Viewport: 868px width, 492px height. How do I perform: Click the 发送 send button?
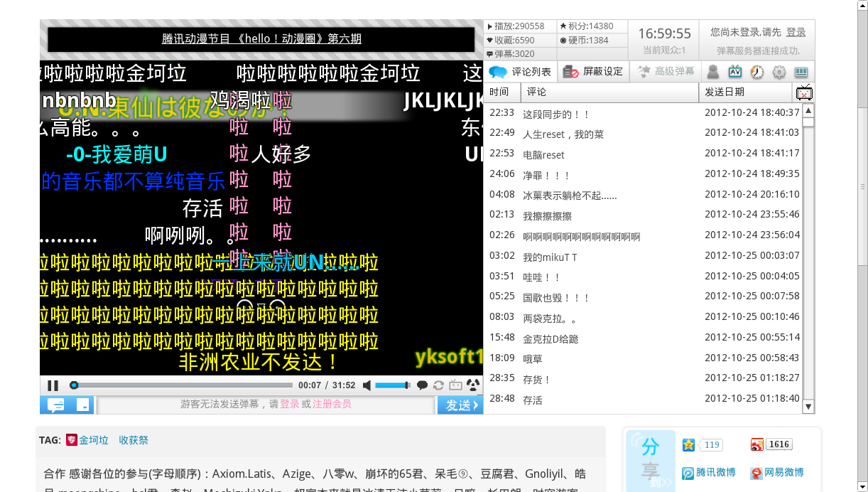[x=460, y=405]
